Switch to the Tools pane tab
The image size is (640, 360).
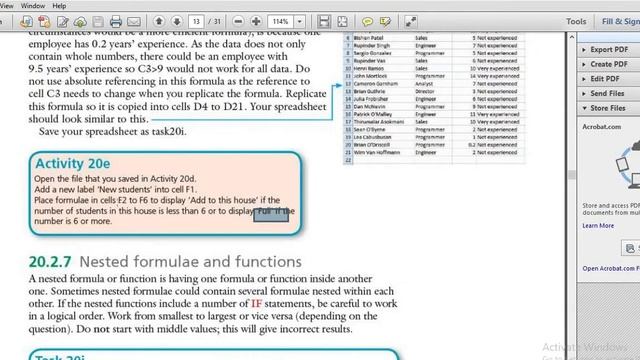click(576, 21)
